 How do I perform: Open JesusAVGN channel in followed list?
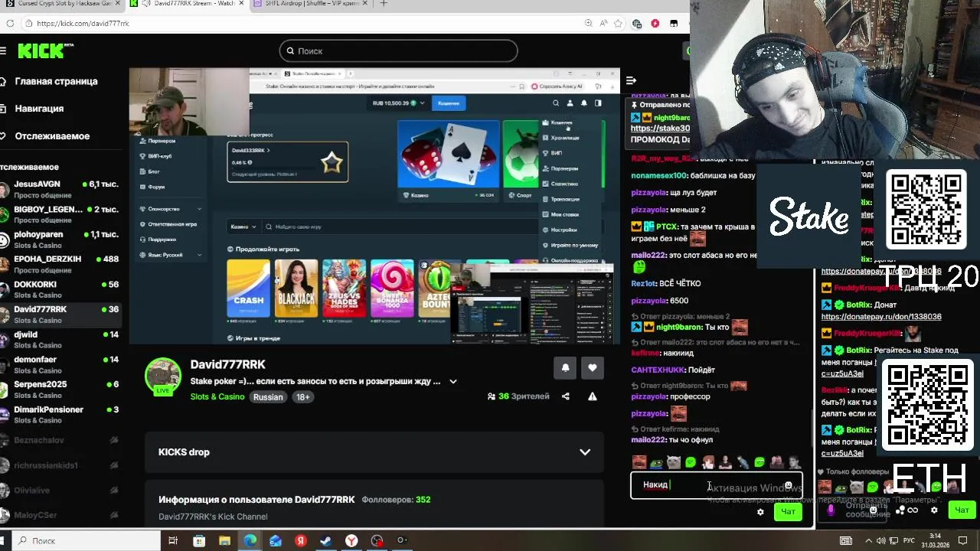(61, 189)
